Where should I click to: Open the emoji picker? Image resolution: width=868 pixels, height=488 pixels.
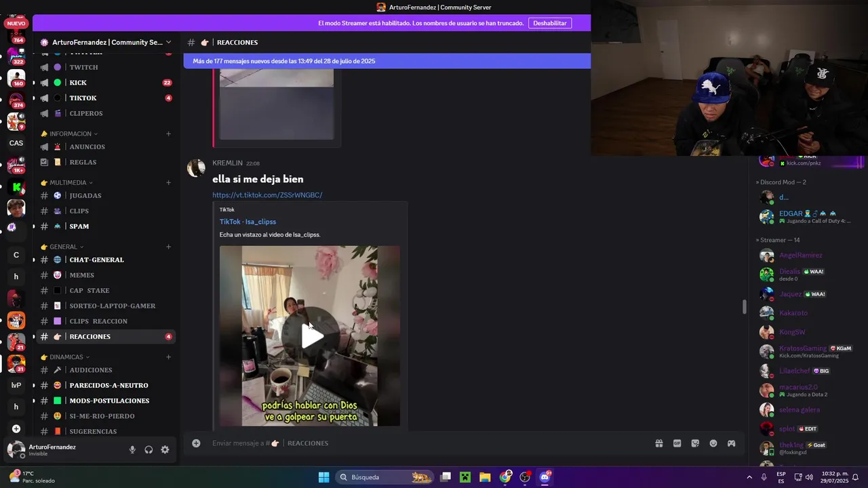coord(713,443)
